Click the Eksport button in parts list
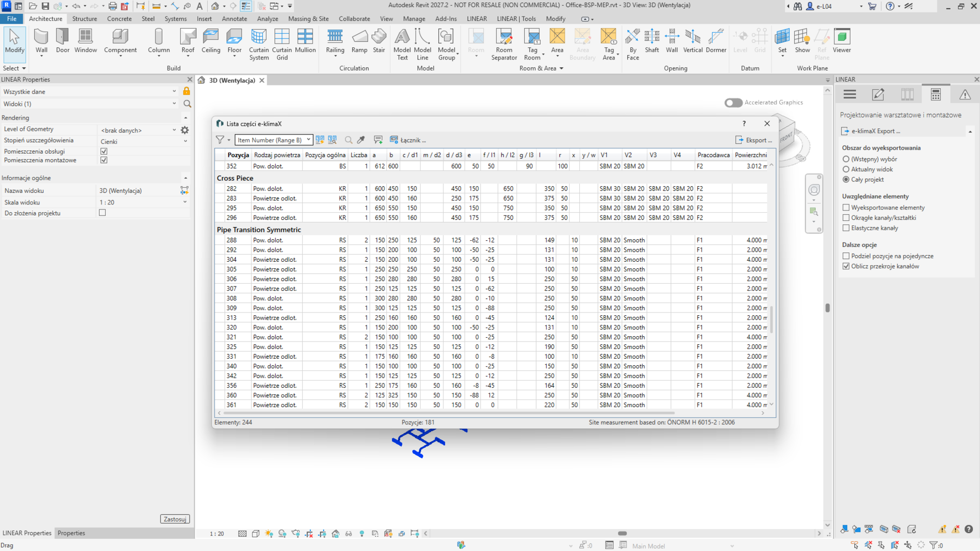980x551 pixels. point(753,140)
